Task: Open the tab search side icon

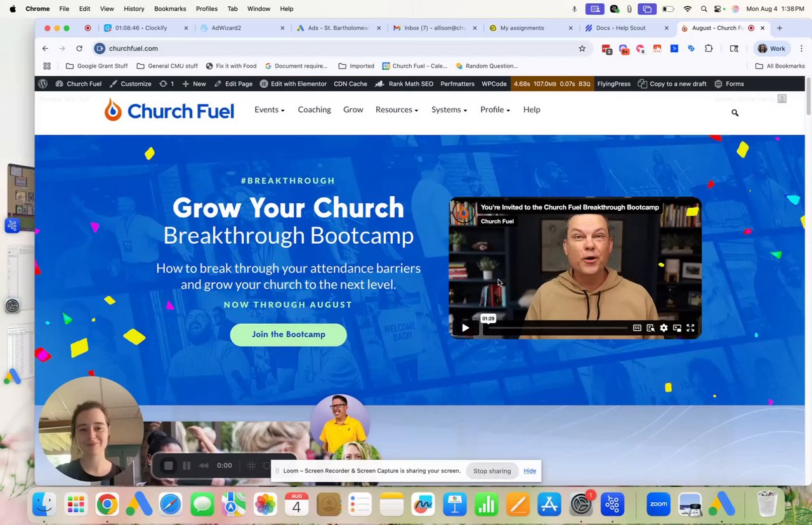Action: [734, 48]
